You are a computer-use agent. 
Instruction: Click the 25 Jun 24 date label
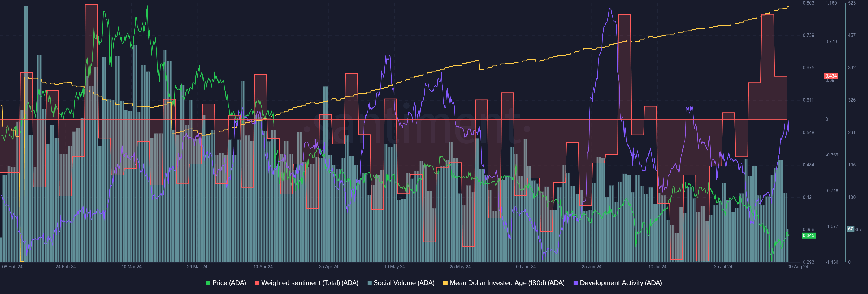pos(591,267)
